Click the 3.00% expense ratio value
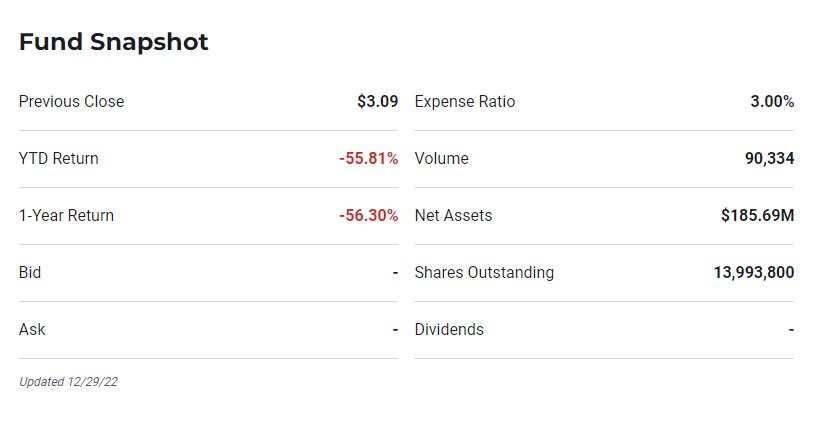 pos(772,101)
